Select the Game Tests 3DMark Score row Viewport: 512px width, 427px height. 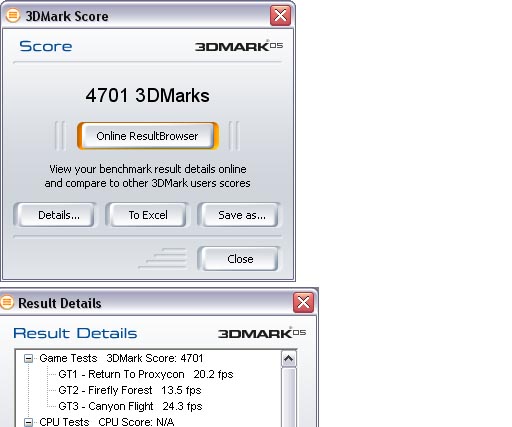click(x=121, y=358)
